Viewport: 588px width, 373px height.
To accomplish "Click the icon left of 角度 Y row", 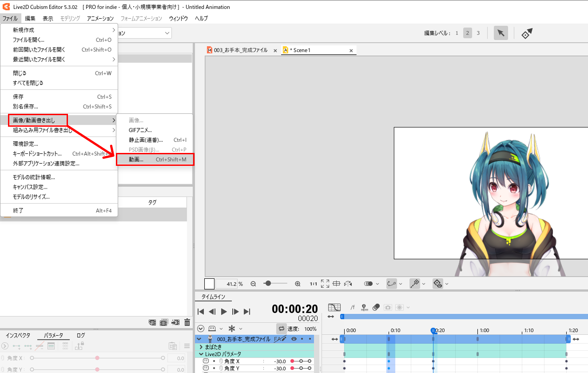I will point(206,368).
